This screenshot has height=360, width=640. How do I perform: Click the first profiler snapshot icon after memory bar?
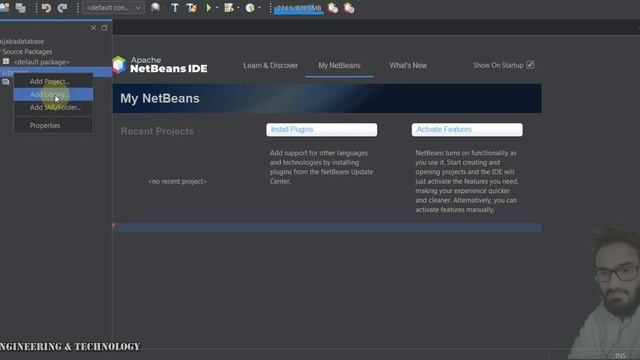coord(333,8)
